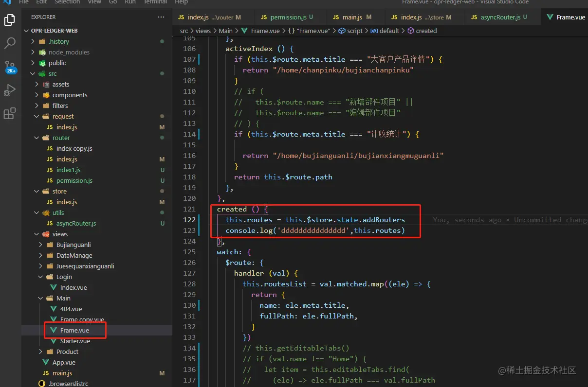
Task: Click the .browserslistrc file icon
Action: [42, 384]
